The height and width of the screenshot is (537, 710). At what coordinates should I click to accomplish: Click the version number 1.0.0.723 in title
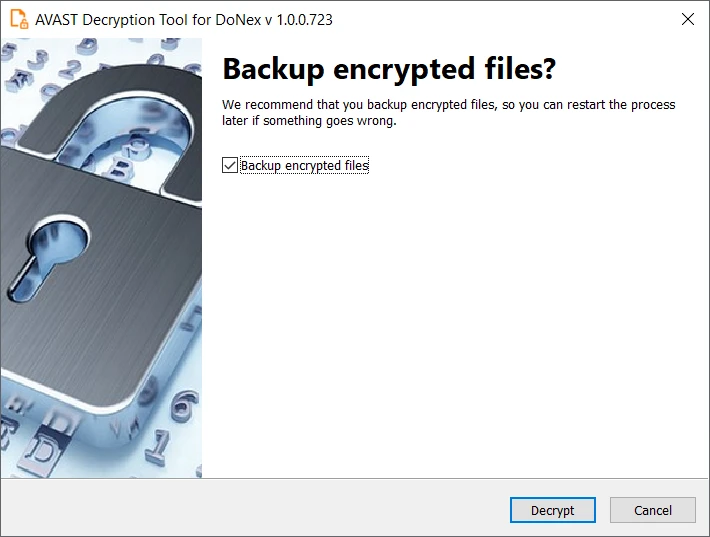tap(304, 20)
